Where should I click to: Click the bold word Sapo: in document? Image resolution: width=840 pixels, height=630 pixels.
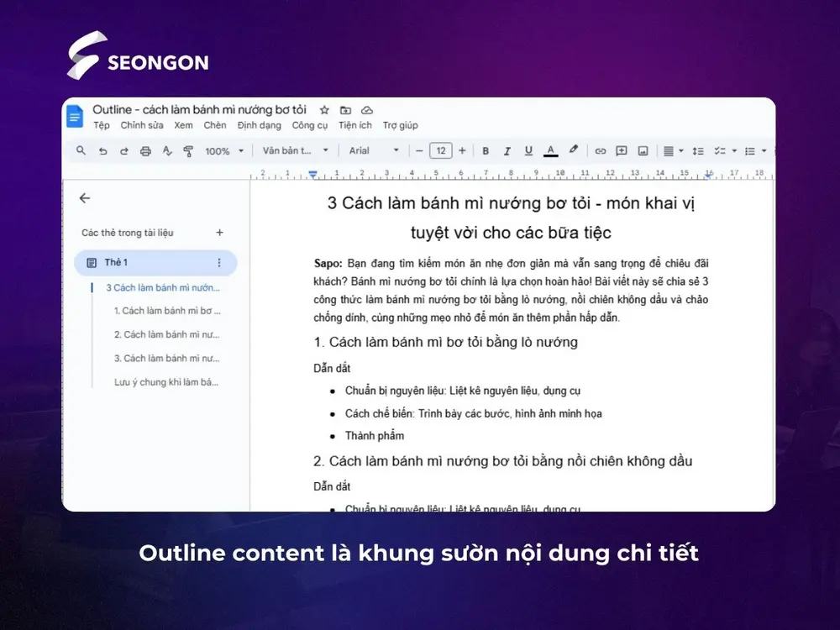coord(328,264)
